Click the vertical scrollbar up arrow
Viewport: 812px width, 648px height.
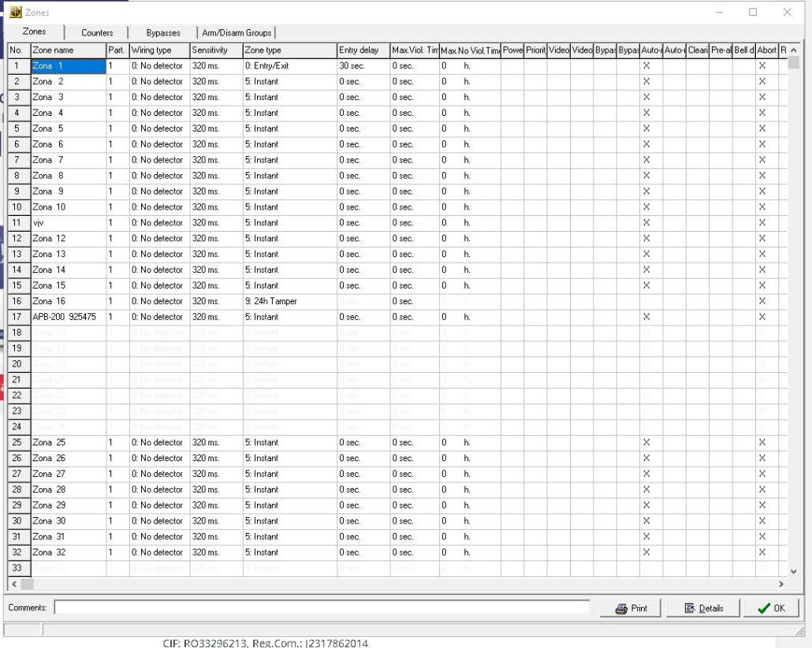[793, 51]
